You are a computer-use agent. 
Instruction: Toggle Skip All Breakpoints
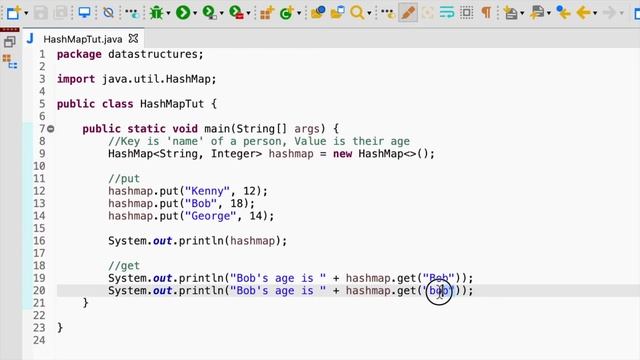(108, 13)
